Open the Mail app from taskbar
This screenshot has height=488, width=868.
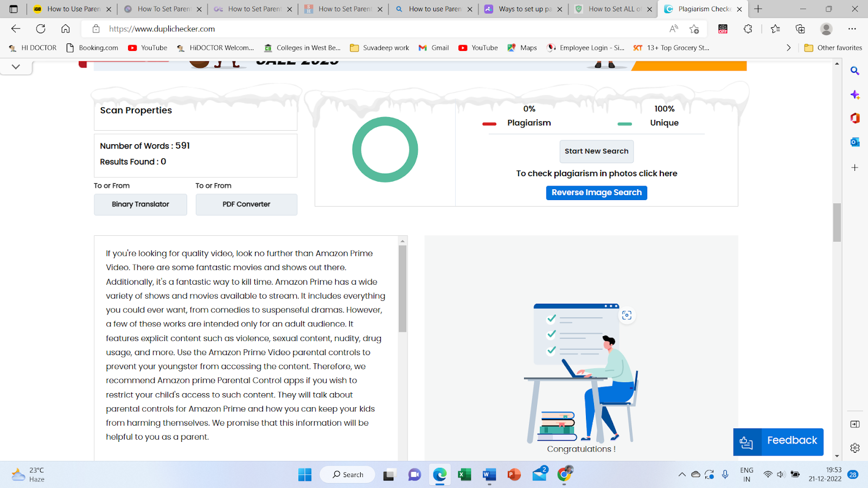pyautogui.click(x=540, y=474)
